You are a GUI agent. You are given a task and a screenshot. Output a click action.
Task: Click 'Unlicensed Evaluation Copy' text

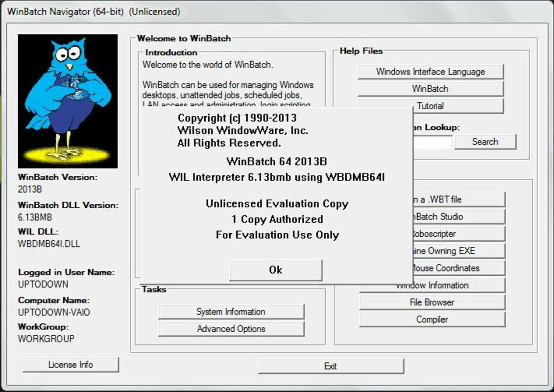coord(277,204)
